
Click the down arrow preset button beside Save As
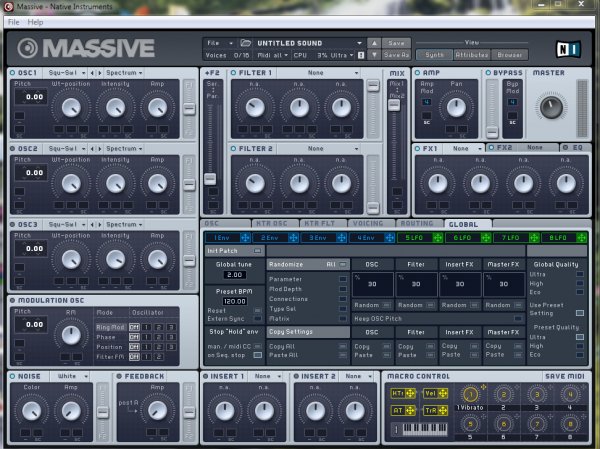[374, 55]
